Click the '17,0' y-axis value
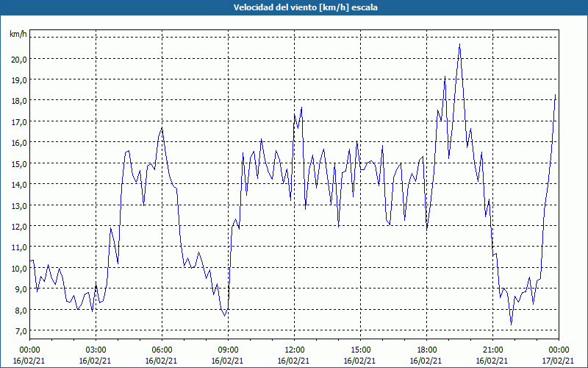The image size is (588, 368). tap(20, 121)
